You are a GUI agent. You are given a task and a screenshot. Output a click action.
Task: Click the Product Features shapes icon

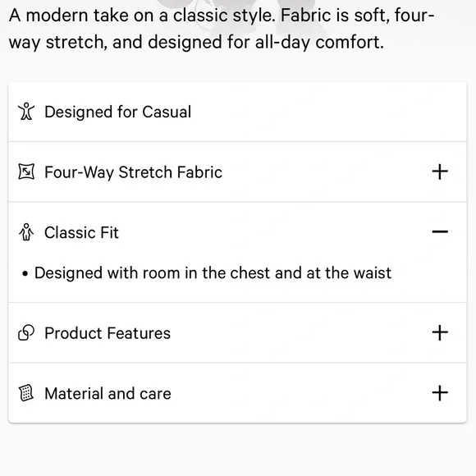(26, 332)
